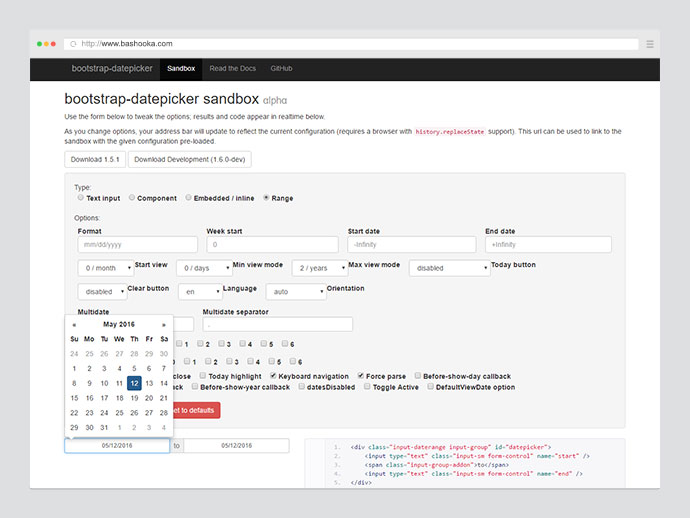690x518 pixels.
Task: Select day 10 in calendar
Action: (x=104, y=383)
